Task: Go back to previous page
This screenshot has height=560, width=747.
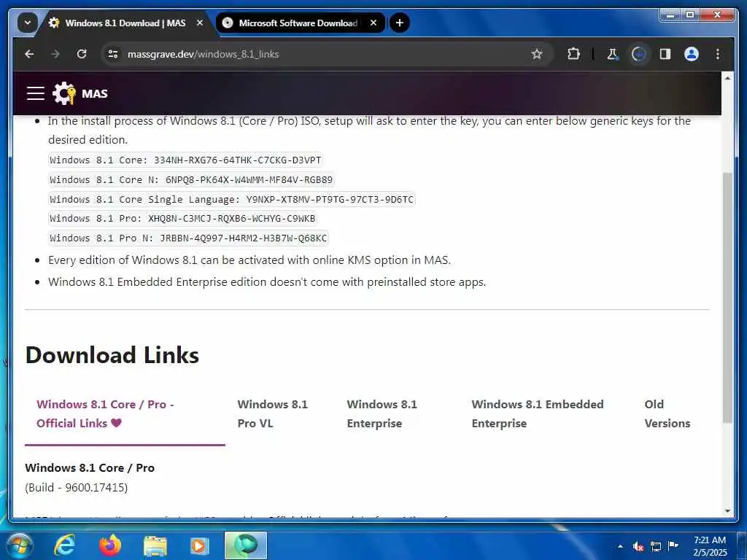Action: pos(29,54)
